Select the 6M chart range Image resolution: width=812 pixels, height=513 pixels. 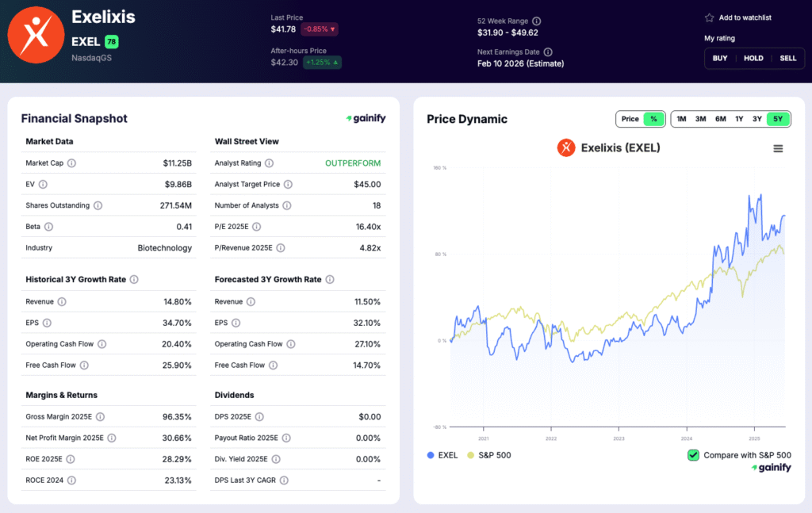pos(720,118)
